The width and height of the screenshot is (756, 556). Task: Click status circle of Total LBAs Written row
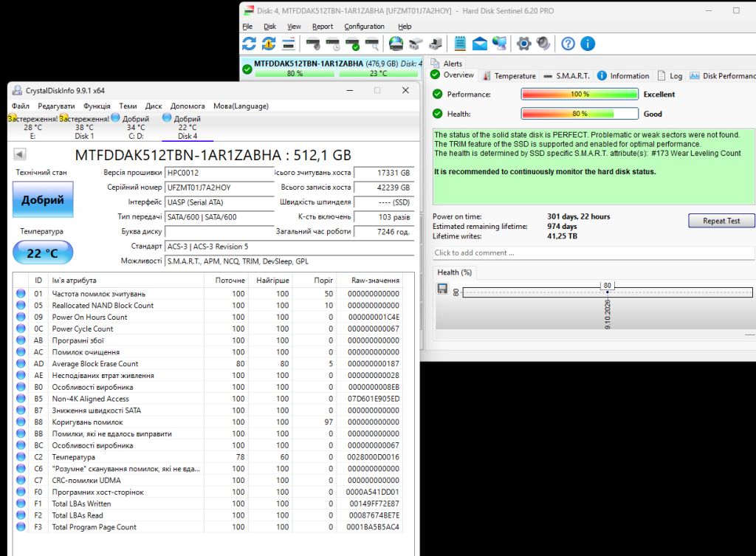(21, 504)
